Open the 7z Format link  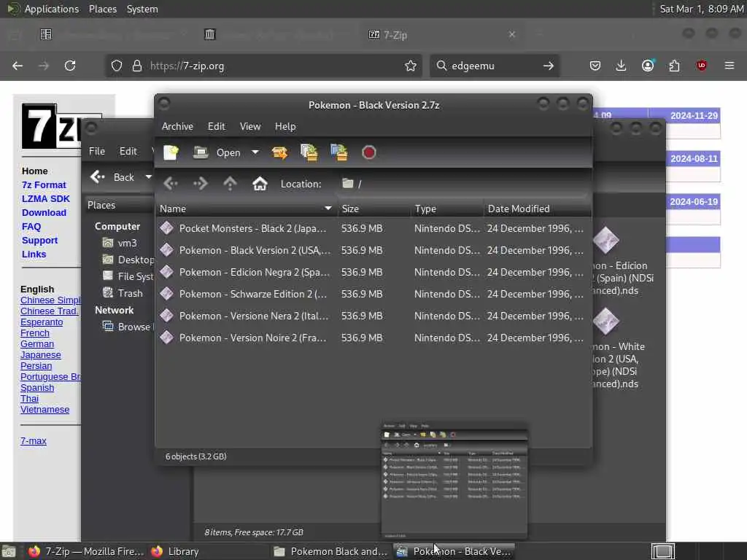pos(44,184)
